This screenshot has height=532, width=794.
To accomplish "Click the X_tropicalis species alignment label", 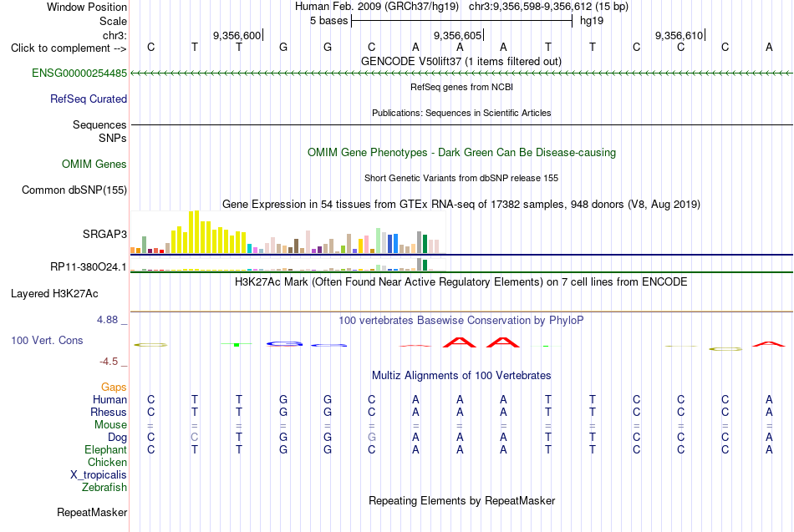I will pos(99,475).
